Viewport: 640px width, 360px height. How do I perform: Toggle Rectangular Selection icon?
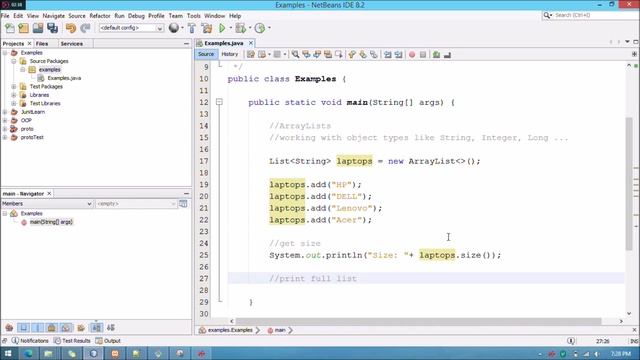click(x=338, y=54)
